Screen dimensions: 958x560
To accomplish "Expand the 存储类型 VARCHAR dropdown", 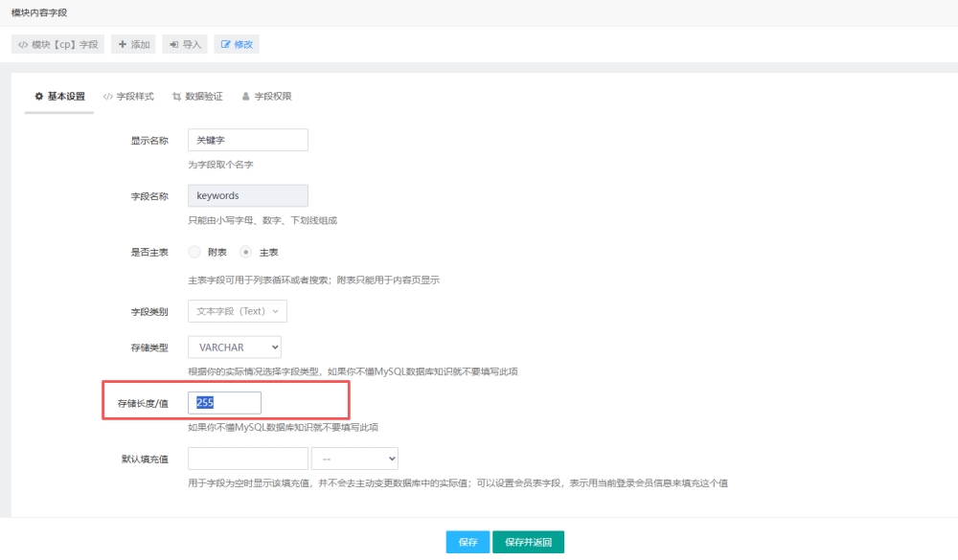I will (x=234, y=347).
